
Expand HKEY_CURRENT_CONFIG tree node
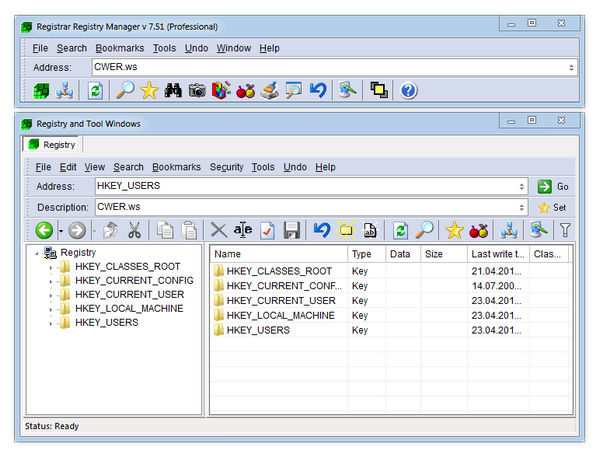(51, 282)
